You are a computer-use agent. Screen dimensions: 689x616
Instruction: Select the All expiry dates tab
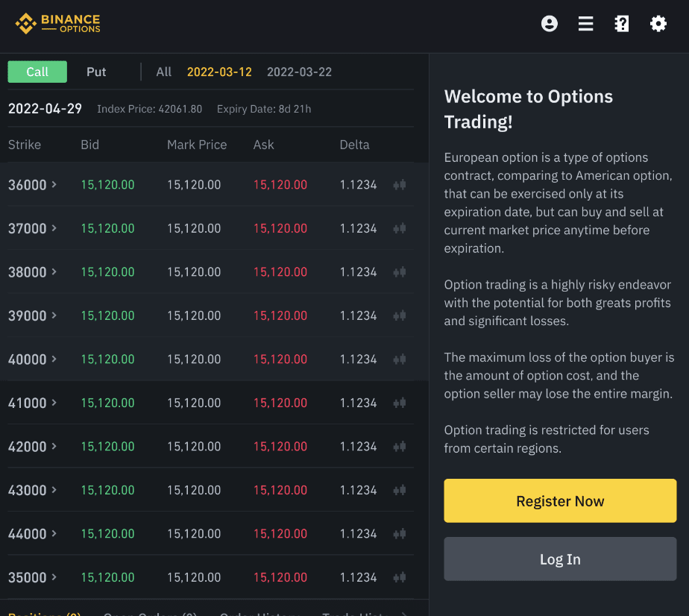pos(164,72)
